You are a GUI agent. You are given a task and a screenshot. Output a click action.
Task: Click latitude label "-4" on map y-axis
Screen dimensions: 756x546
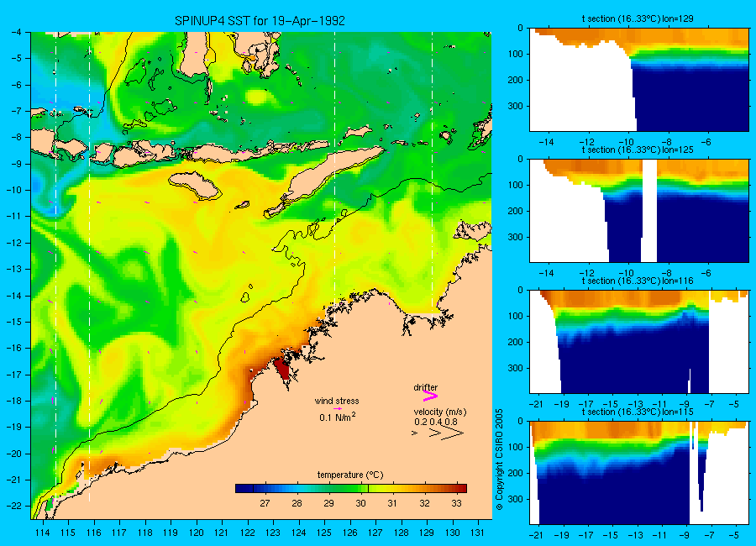coord(17,32)
